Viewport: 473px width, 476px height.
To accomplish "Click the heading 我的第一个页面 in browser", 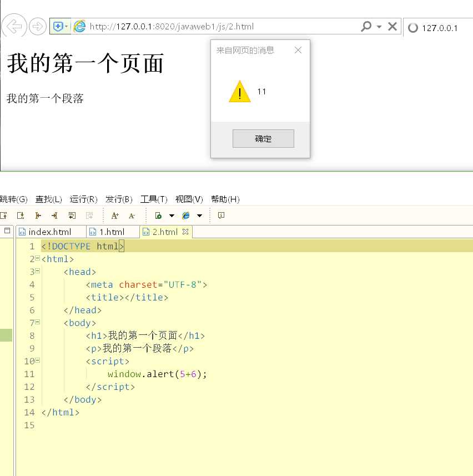I will pyautogui.click(x=85, y=63).
